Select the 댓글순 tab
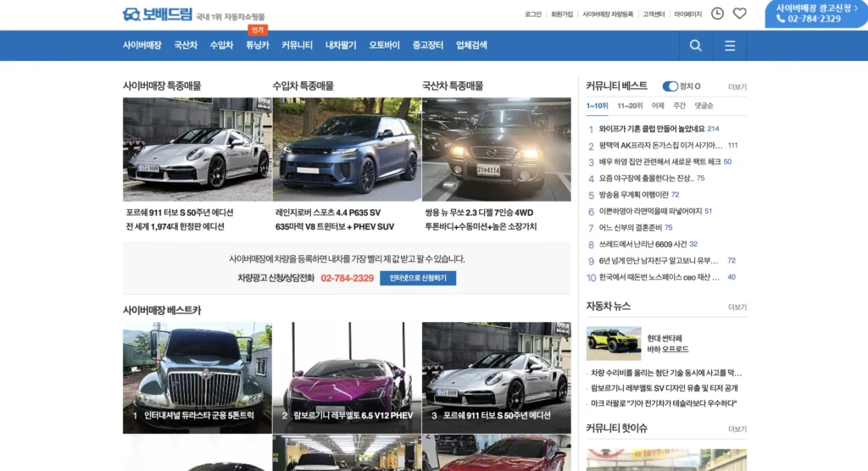868x471 pixels. click(x=704, y=106)
